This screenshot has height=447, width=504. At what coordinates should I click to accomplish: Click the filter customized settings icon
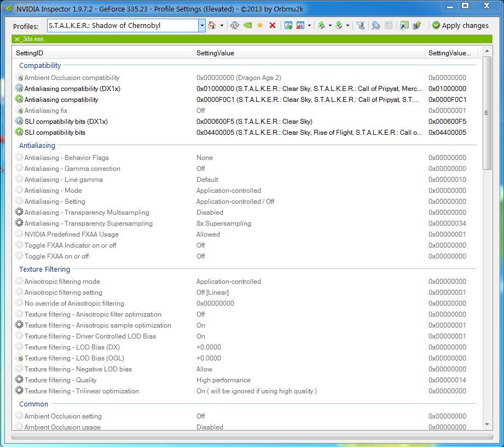(x=361, y=25)
